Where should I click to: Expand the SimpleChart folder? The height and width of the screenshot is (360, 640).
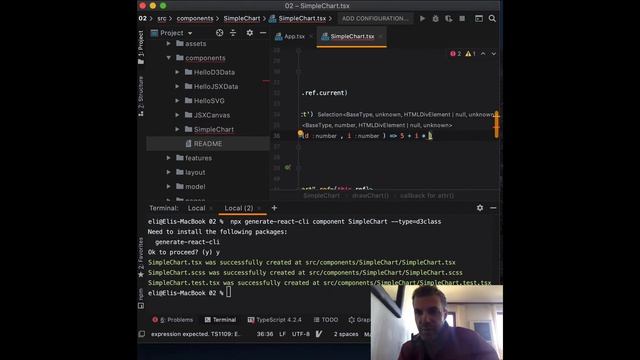177,129
